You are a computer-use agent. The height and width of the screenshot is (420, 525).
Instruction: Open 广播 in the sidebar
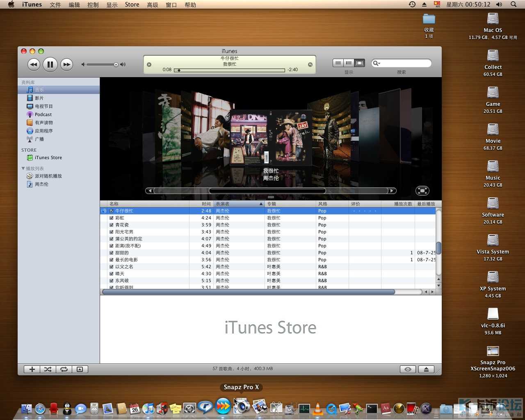59,139
